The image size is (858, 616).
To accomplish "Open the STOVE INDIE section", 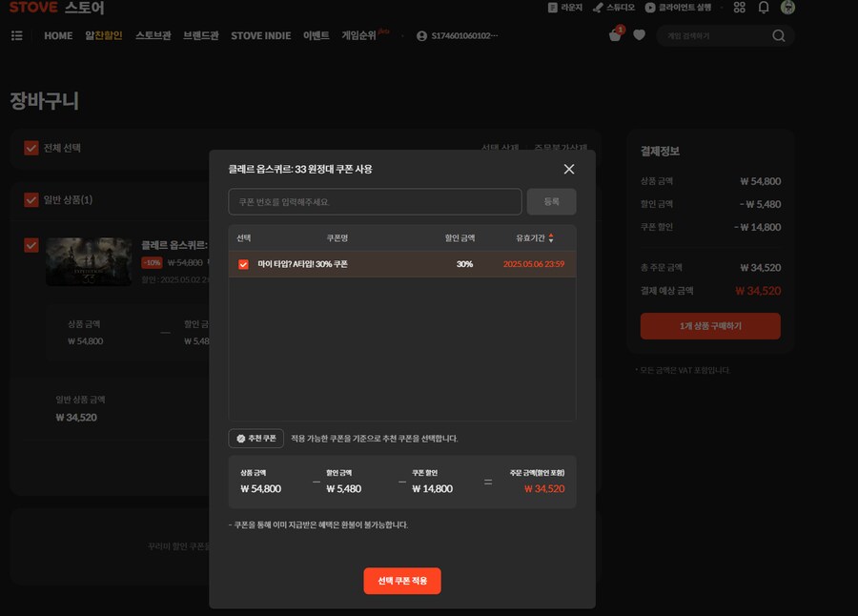I will 260,35.
